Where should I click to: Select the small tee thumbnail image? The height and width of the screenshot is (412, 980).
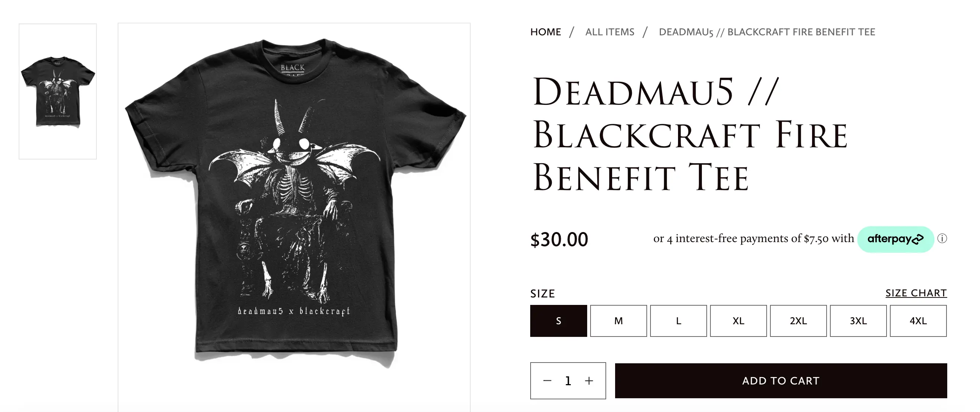58,91
